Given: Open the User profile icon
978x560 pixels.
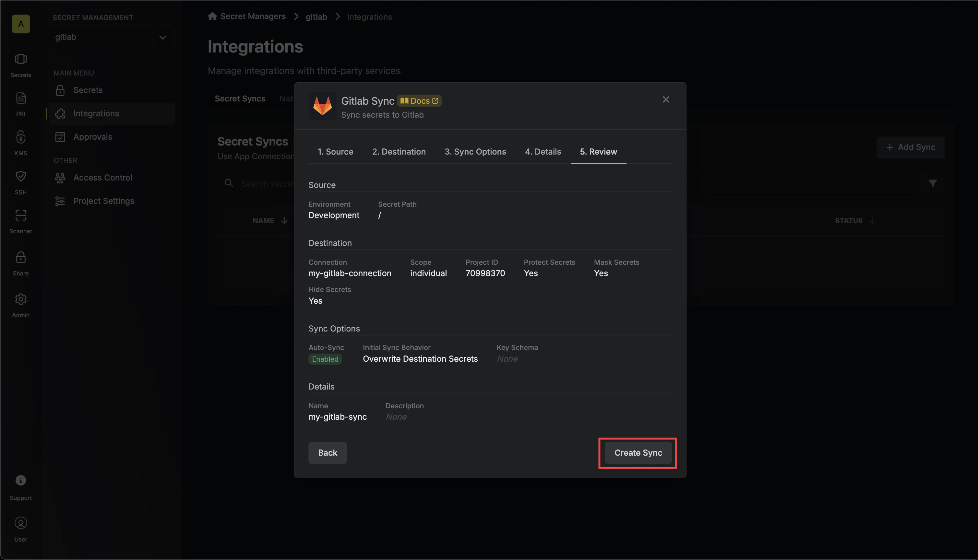Looking at the screenshot, I should 21,523.
